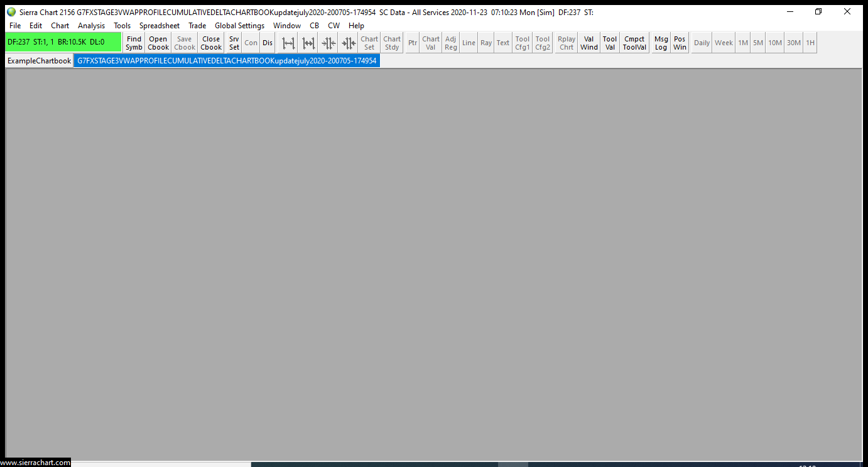Open the File menu

click(15, 26)
